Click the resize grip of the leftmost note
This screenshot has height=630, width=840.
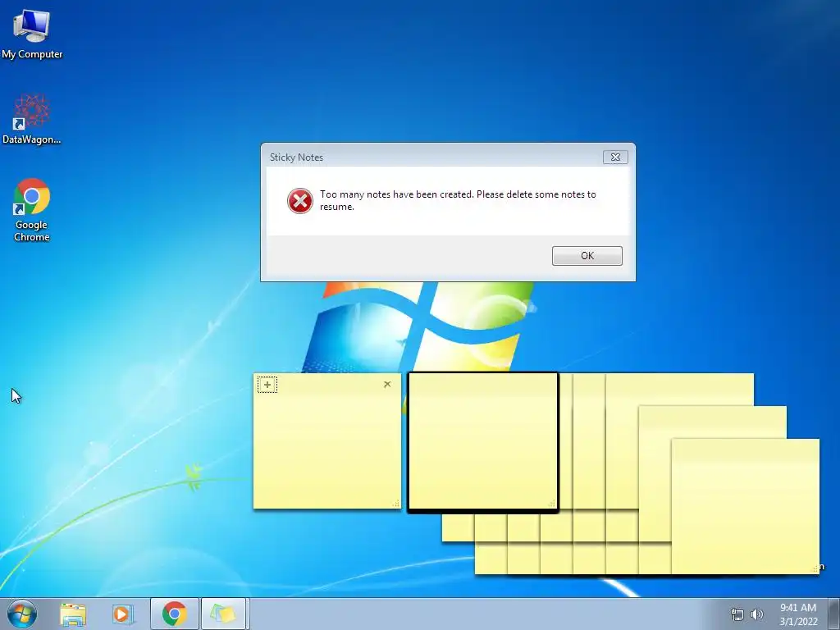click(396, 503)
